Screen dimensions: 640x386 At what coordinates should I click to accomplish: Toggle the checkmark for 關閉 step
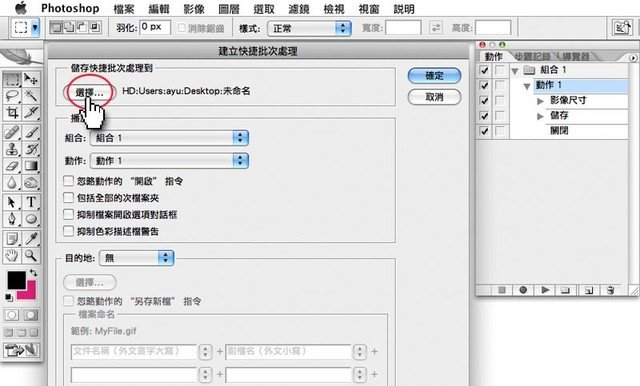point(484,131)
